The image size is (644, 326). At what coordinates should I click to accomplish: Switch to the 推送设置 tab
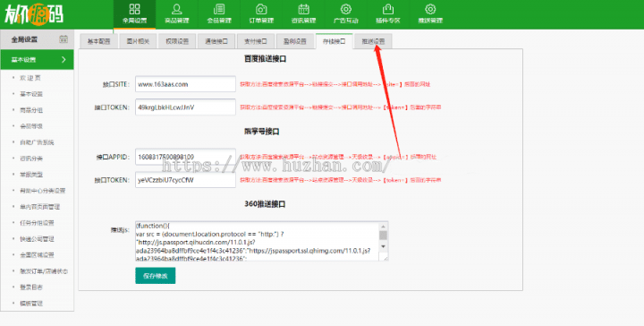[373, 41]
